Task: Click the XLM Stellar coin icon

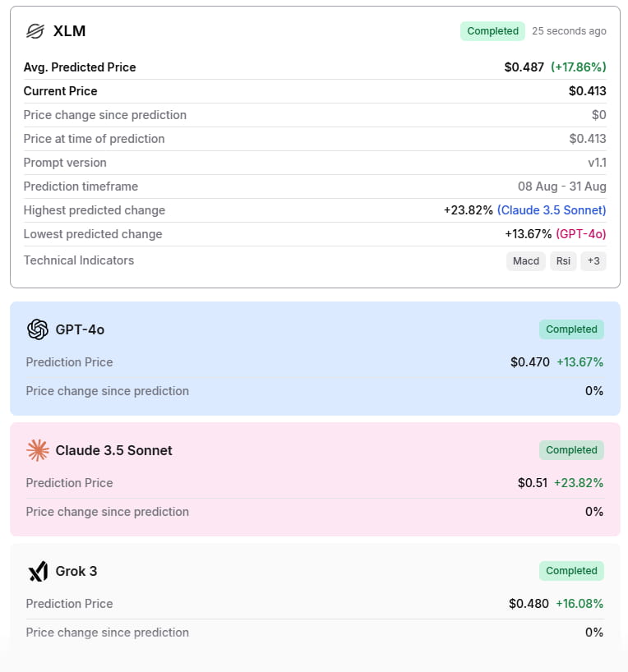Action: pyautogui.click(x=35, y=31)
